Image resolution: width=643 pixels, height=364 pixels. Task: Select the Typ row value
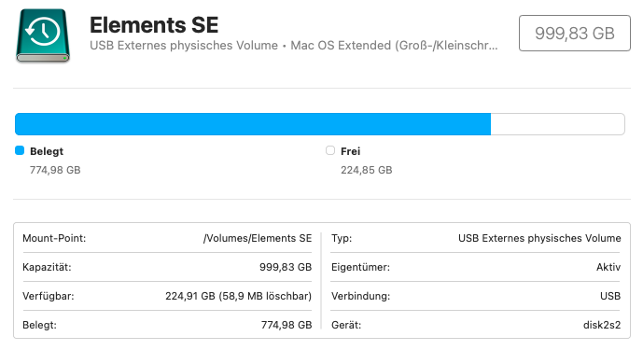[539, 238]
